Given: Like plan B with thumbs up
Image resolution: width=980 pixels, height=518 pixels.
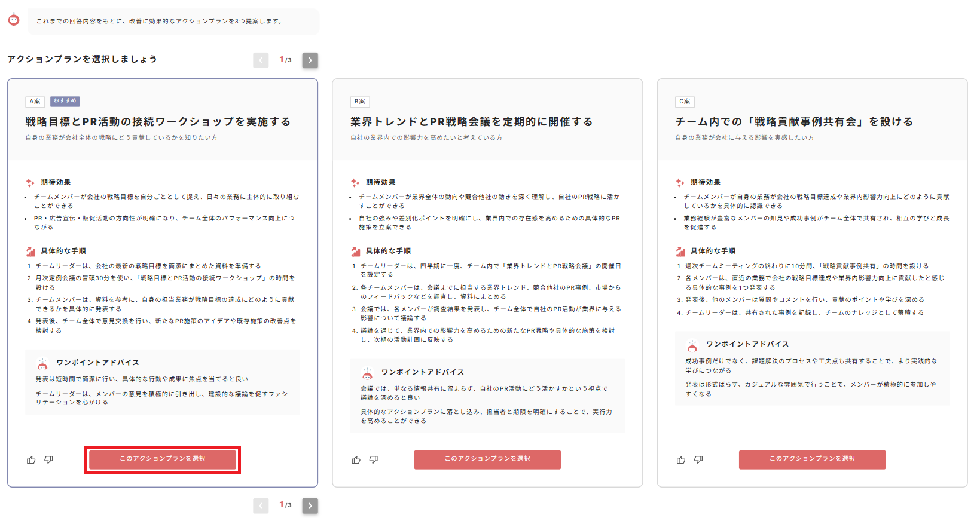Looking at the screenshot, I should coord(356,460).
